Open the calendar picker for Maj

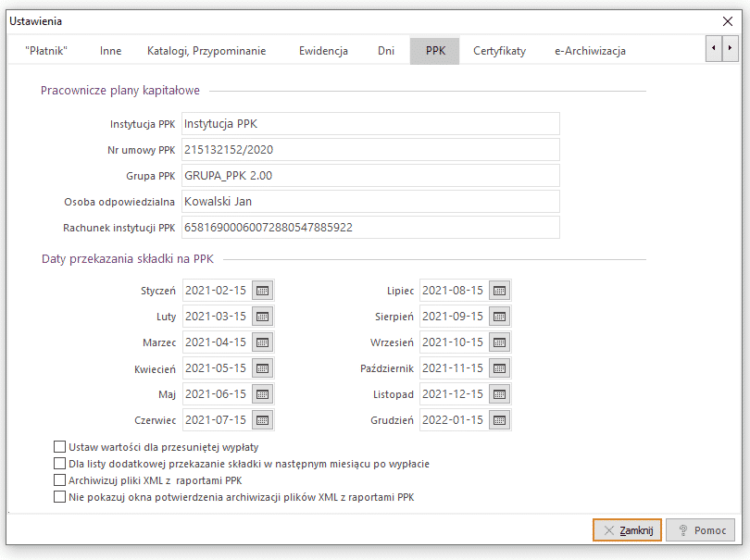click(262, 394)
